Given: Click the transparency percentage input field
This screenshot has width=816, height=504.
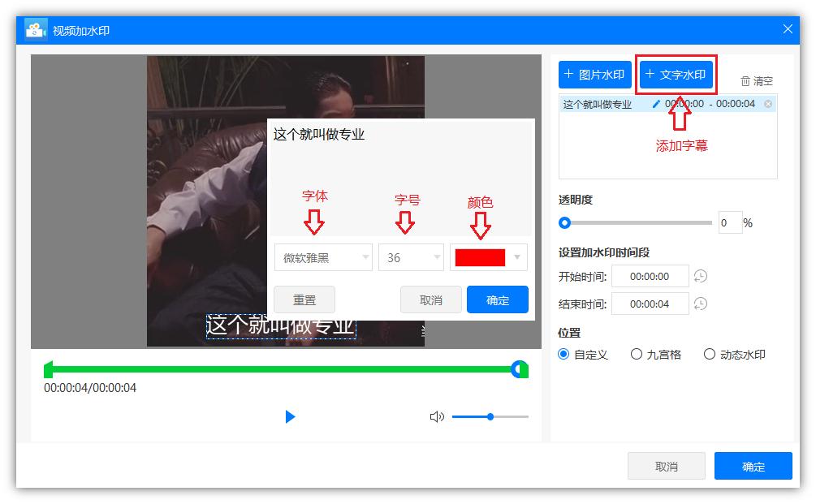Looking at the screenshot, I should pos(730,222).
